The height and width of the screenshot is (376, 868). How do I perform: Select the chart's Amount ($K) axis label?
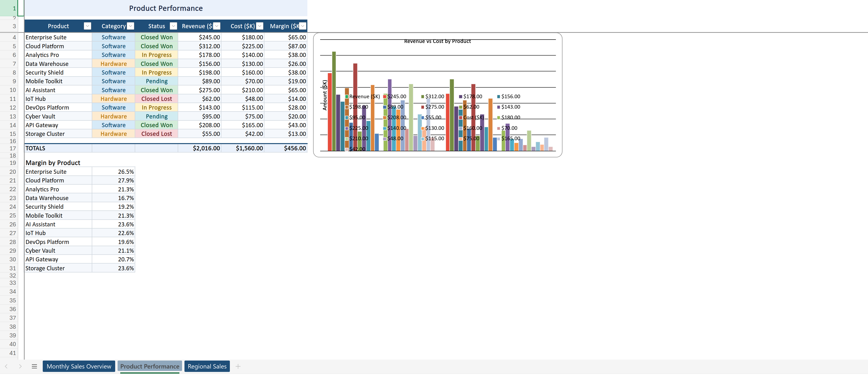(325, 95)
